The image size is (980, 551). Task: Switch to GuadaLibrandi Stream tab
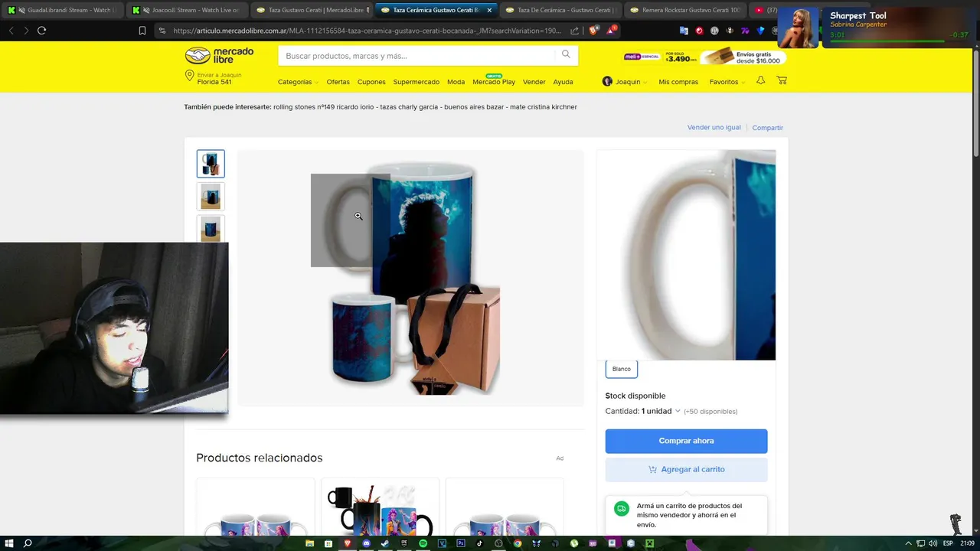coord(64,10)
